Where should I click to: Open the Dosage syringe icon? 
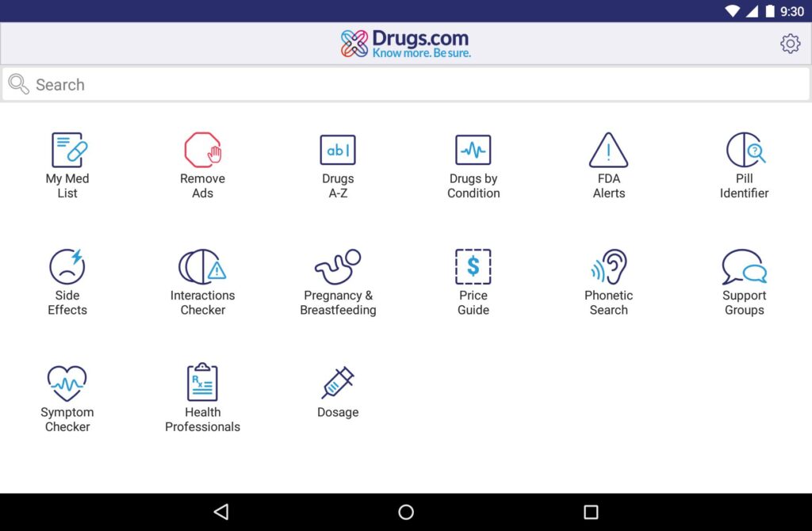click(x=338, y=383)
